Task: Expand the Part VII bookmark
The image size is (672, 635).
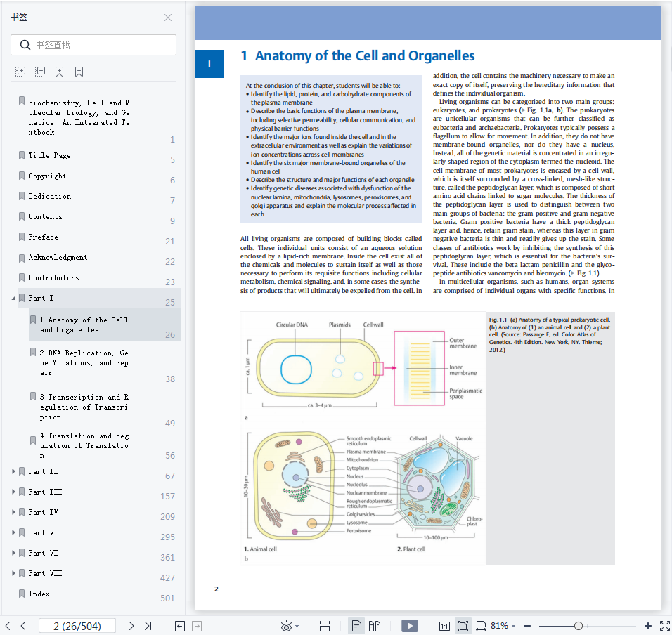Action: [13, 573]
